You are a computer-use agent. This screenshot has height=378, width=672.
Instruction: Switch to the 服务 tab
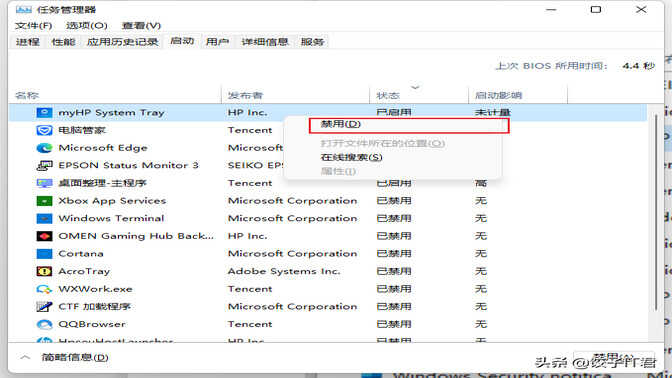click(312, 42)
